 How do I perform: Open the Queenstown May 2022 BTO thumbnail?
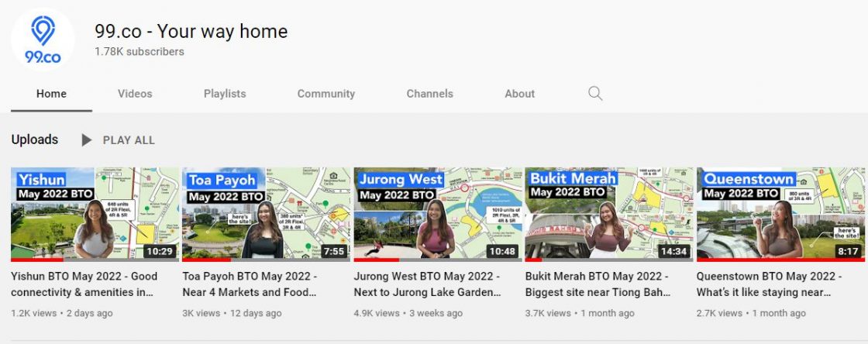point(780,214)
